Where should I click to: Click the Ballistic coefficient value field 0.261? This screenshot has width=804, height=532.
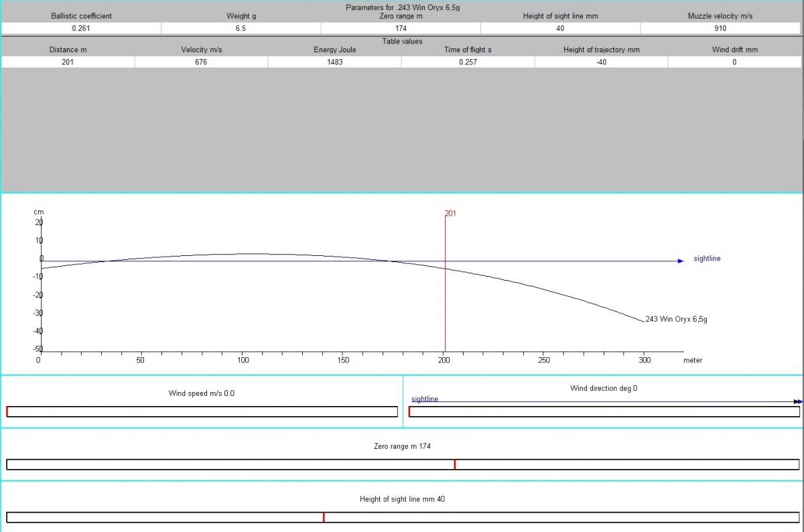(81, 28)
